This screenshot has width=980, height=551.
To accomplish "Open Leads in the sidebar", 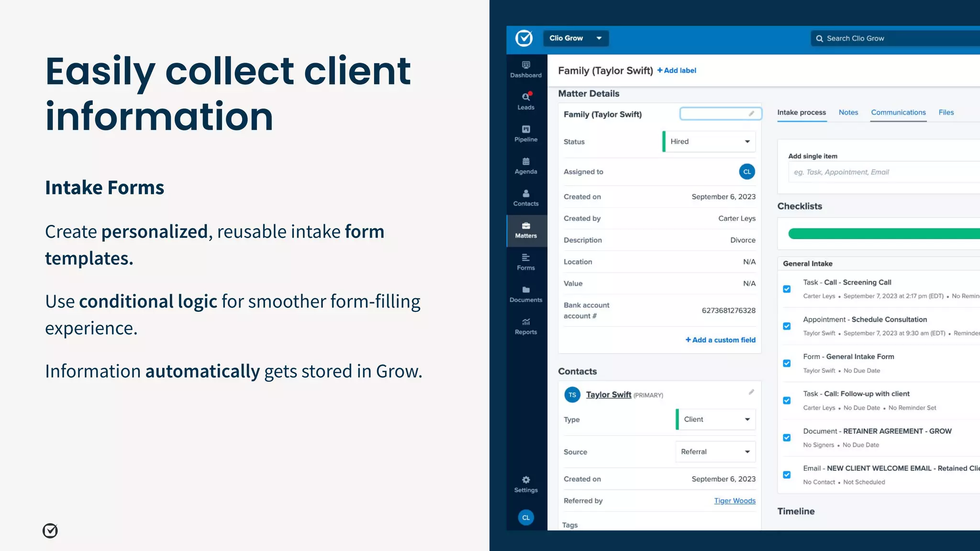I will 526,101.
